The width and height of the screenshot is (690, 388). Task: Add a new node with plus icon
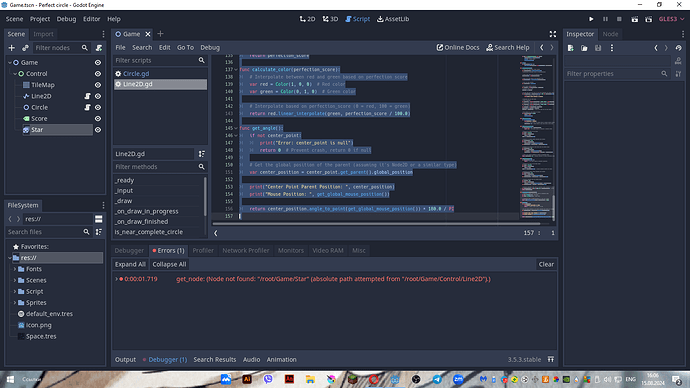(x=12, y=48)
